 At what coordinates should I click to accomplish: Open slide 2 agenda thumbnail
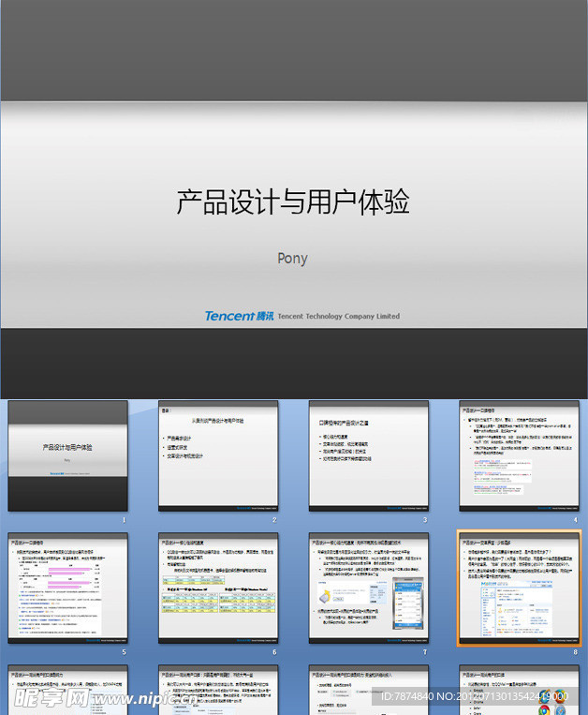[218, 456]
